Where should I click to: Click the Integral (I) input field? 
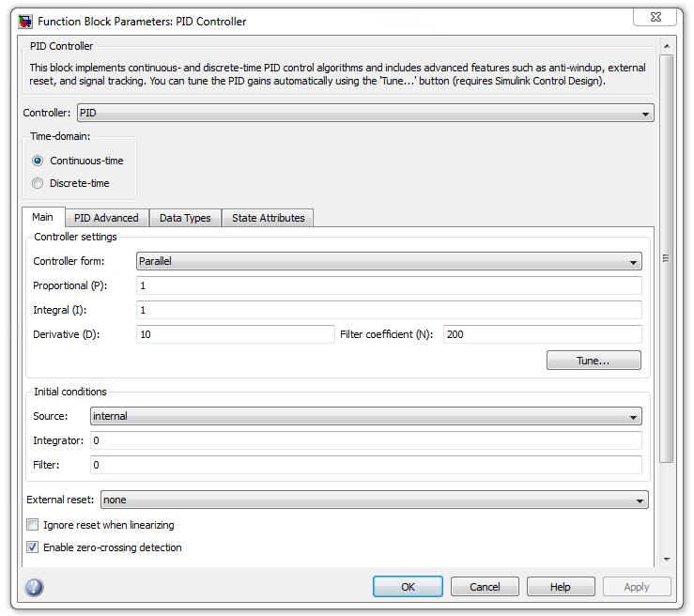click(389, 310)
